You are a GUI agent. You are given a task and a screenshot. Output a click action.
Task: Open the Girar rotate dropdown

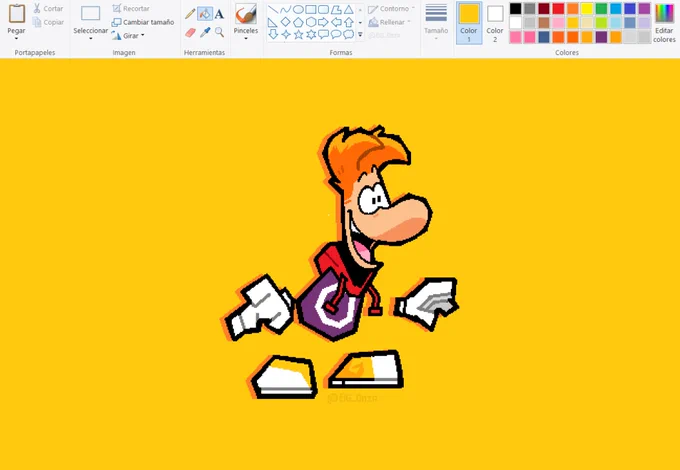(x=128, y=36)
